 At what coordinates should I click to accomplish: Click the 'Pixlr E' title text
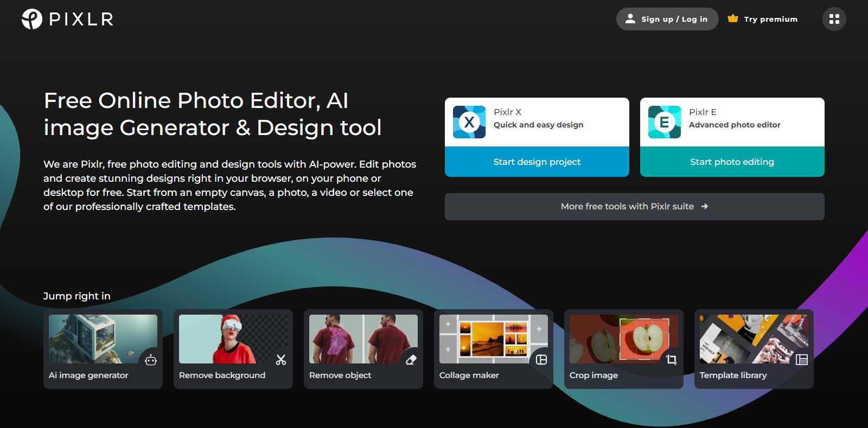click(703, 112)
